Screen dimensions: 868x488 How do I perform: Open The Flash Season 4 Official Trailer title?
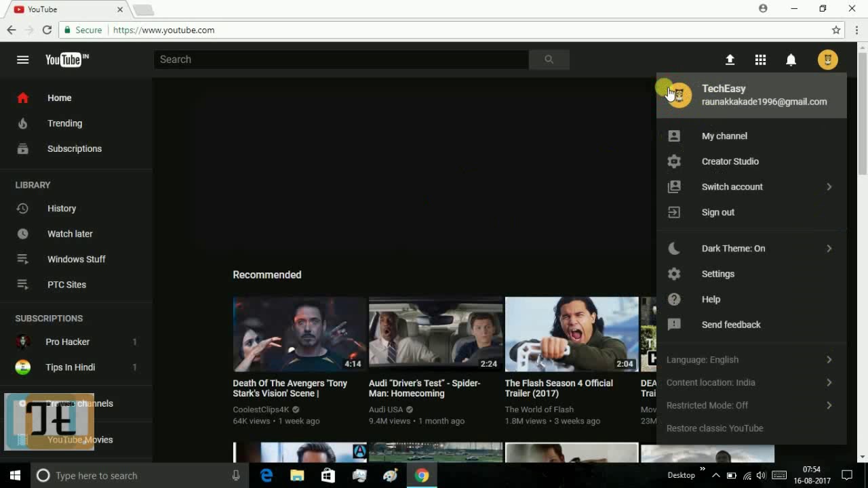(x=559, y=388)
